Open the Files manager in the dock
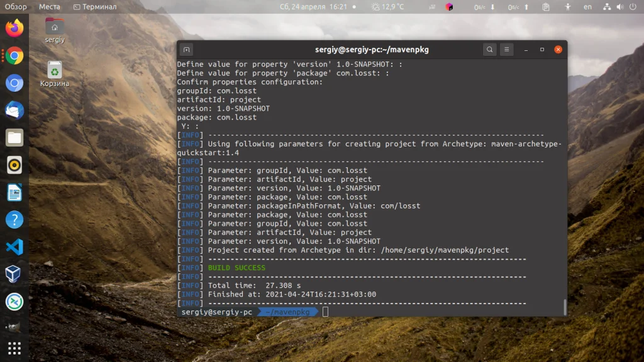This screenshot has height=362, width=644. point(14,138)
